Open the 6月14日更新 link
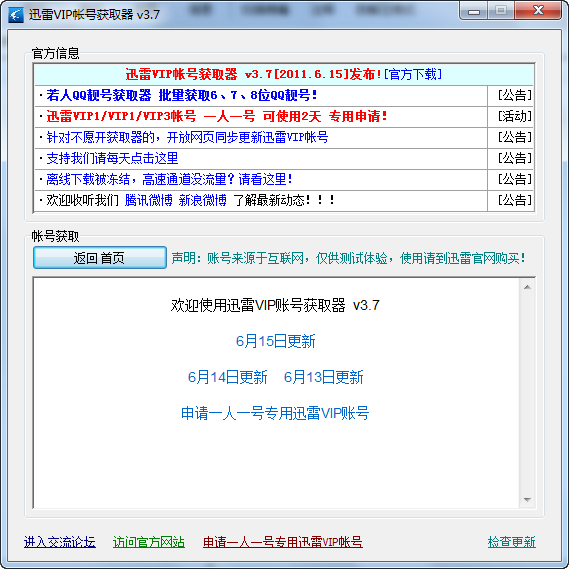The image size is (569, 569). coord(228,377)
